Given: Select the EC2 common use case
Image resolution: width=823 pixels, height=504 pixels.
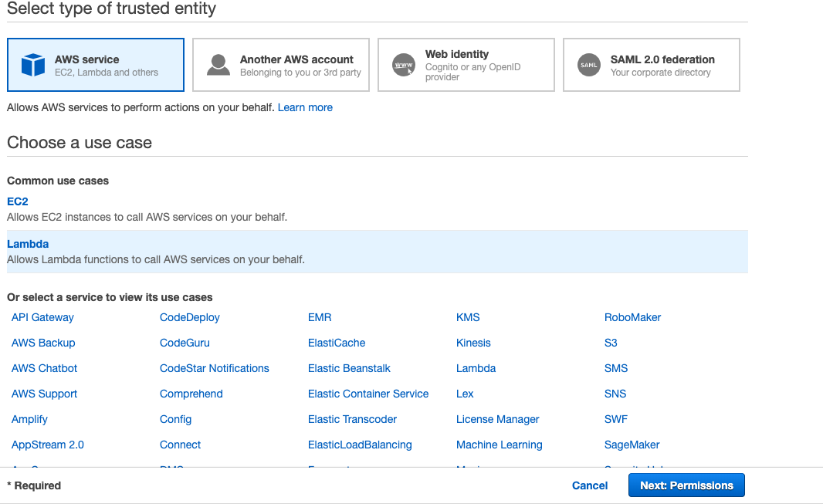Looking at the screenshot, I should point(17,201).
